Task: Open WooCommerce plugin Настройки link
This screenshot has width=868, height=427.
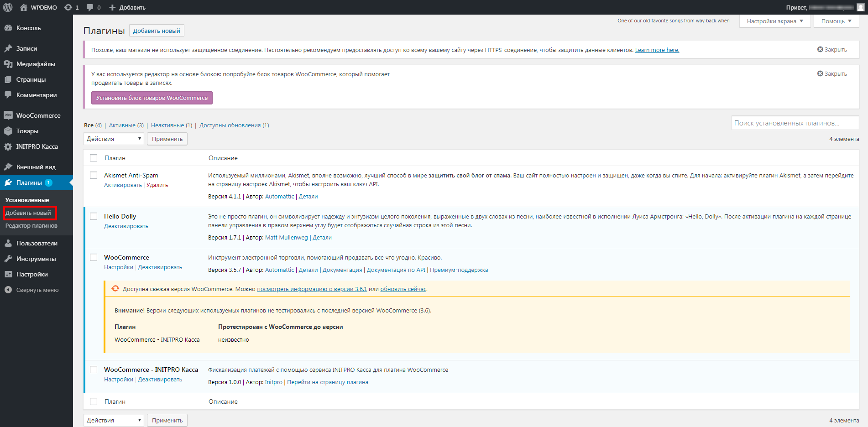Action: [119, 267]
